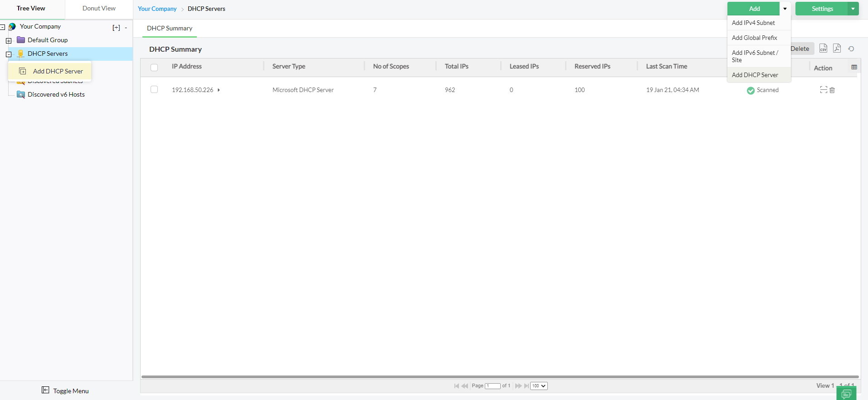The height and width of the screenshot is (400, 868).
Task: Sort by Reserved IPs column header
Action: pyautogui.click(x=592, y=66)
